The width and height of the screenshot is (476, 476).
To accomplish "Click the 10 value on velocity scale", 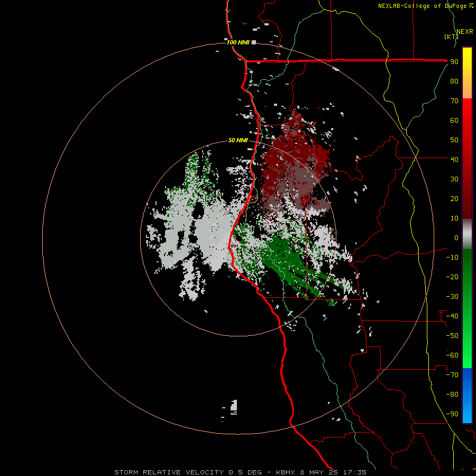I will (x=454, y=218).
